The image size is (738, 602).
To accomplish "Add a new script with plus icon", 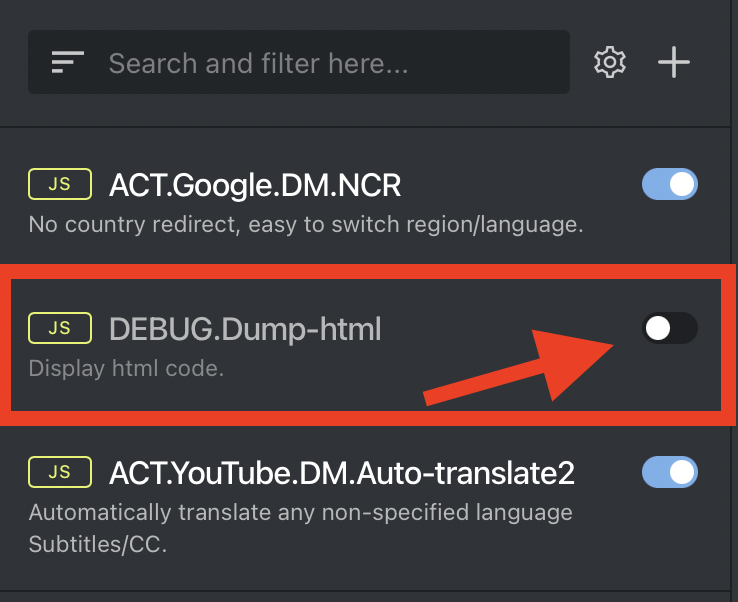I will (674, 62).
